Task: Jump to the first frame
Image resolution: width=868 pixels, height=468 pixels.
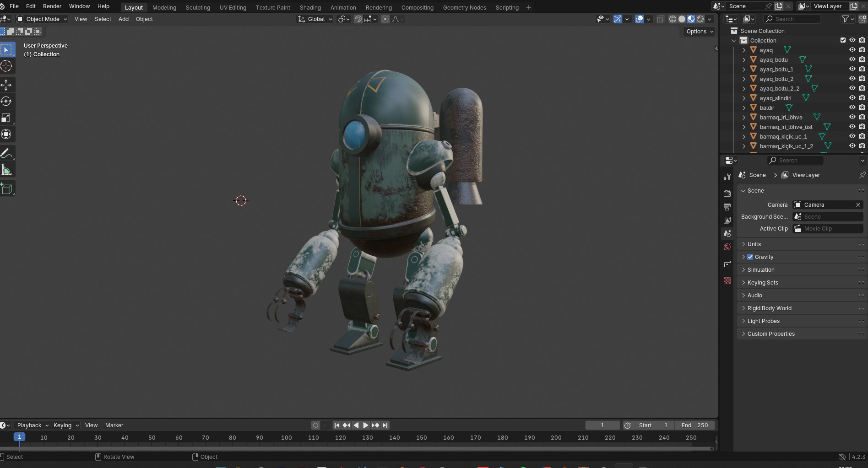Action: pos(336,425)
